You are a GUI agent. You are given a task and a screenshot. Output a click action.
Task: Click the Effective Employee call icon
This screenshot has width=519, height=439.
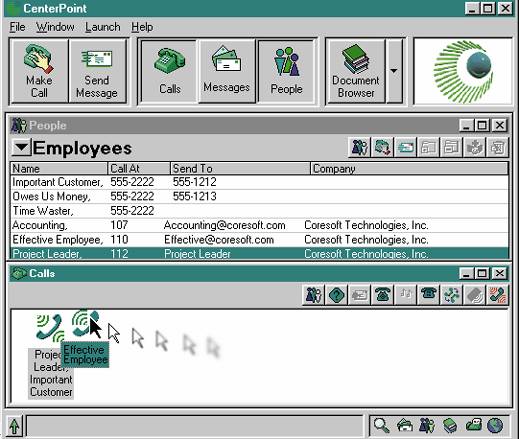tap(85, 322)
